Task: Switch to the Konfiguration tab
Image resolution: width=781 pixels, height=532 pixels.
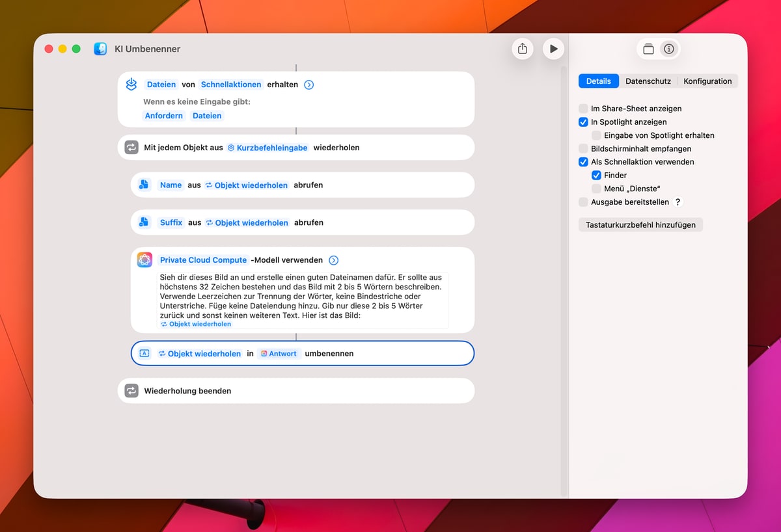Action: coord(707,81)
